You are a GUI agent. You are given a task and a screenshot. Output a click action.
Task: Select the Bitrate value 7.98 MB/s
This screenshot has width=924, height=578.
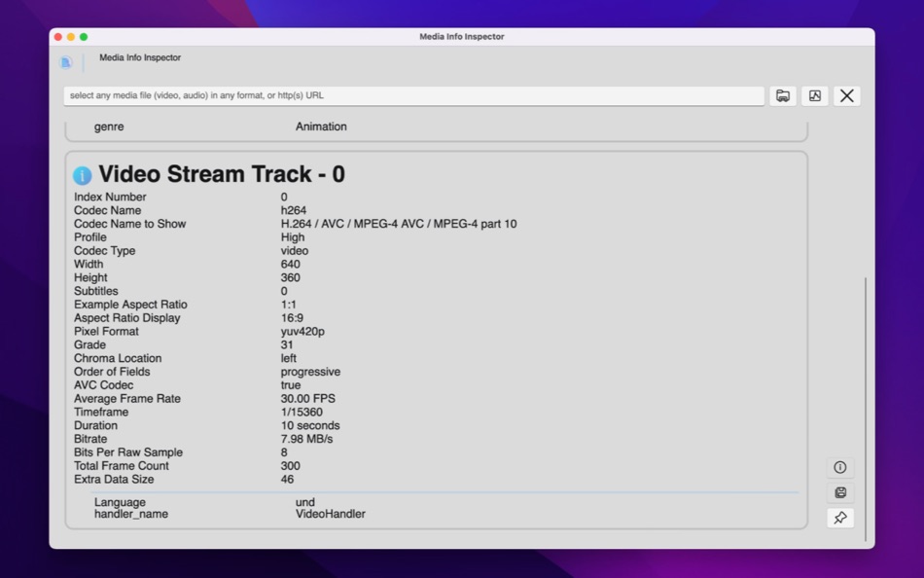tap(306, 440)
